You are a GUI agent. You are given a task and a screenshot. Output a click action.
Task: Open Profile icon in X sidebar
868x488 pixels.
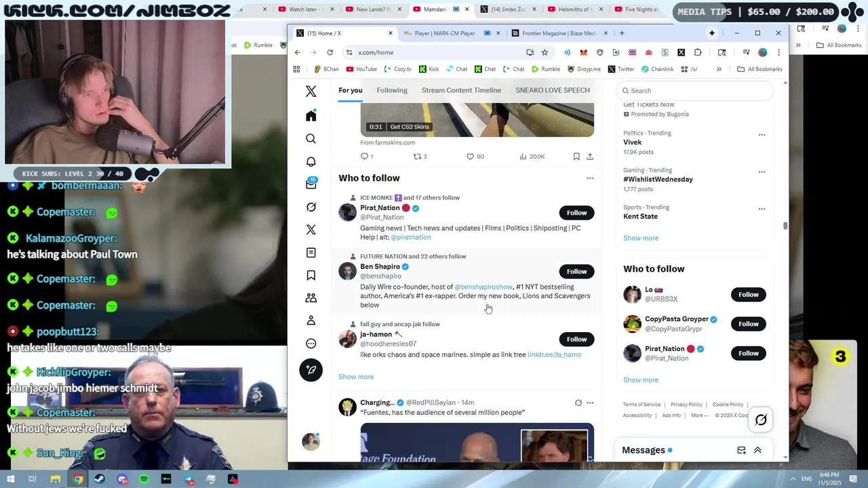[x=311, y=321]
